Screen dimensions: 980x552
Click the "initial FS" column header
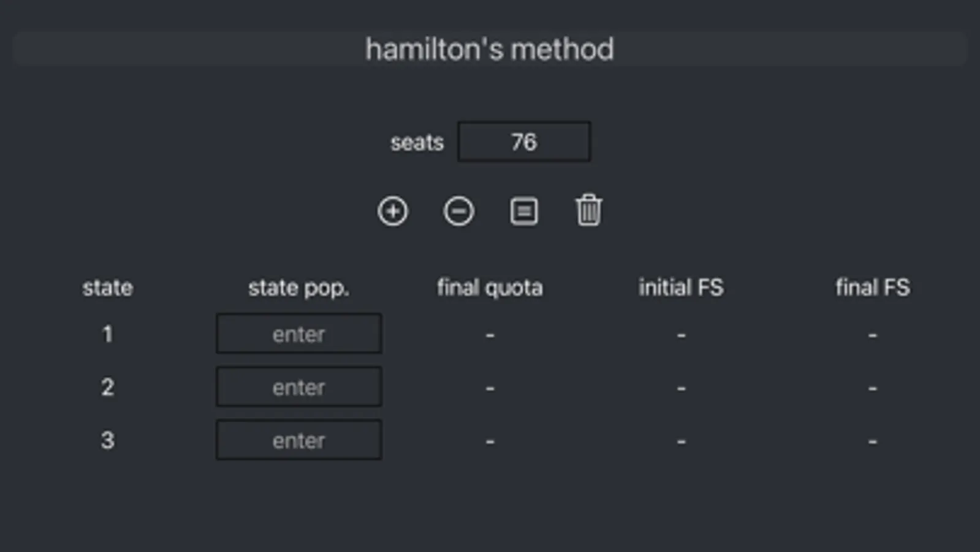pyautogui.click(x=681, y=288)
